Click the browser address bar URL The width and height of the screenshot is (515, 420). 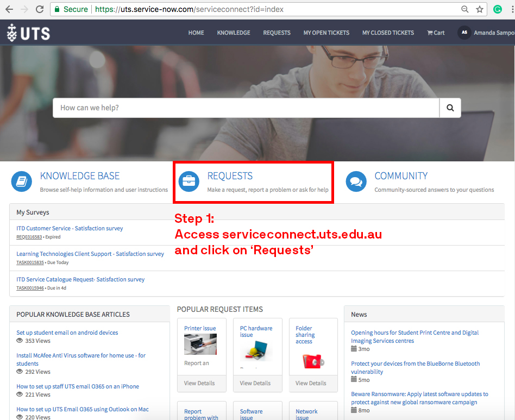189,9
